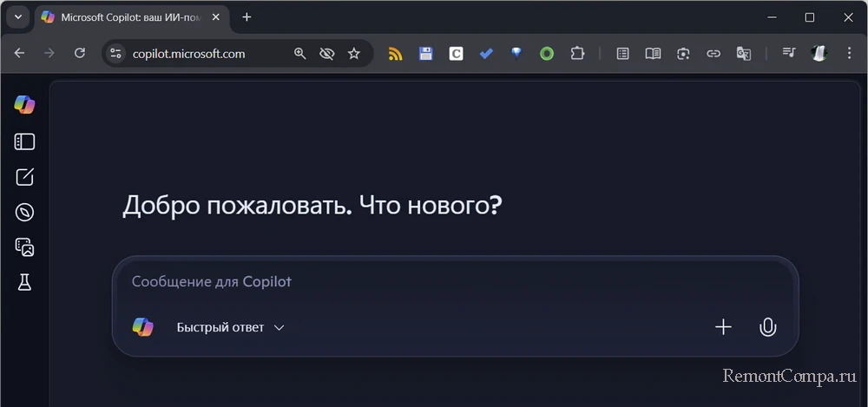Click the RSS feed extension icon
The image size is (868, 407).
click(x=395, y=54)
